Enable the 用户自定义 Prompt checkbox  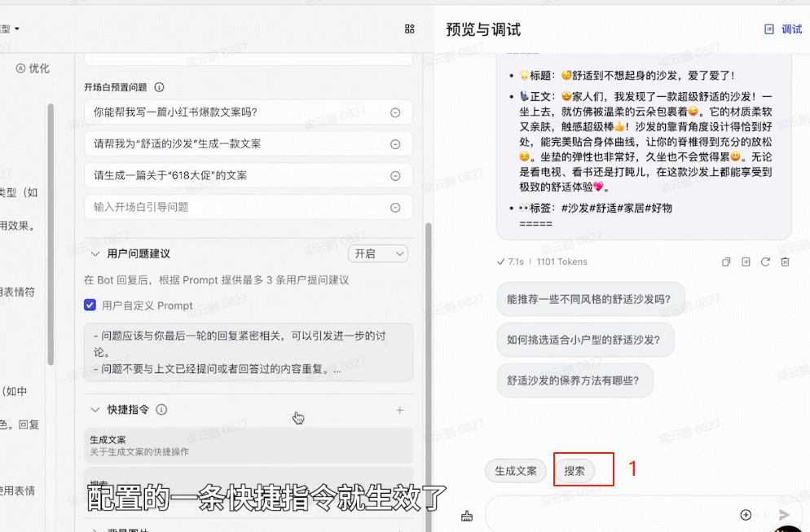coord(90,306)
